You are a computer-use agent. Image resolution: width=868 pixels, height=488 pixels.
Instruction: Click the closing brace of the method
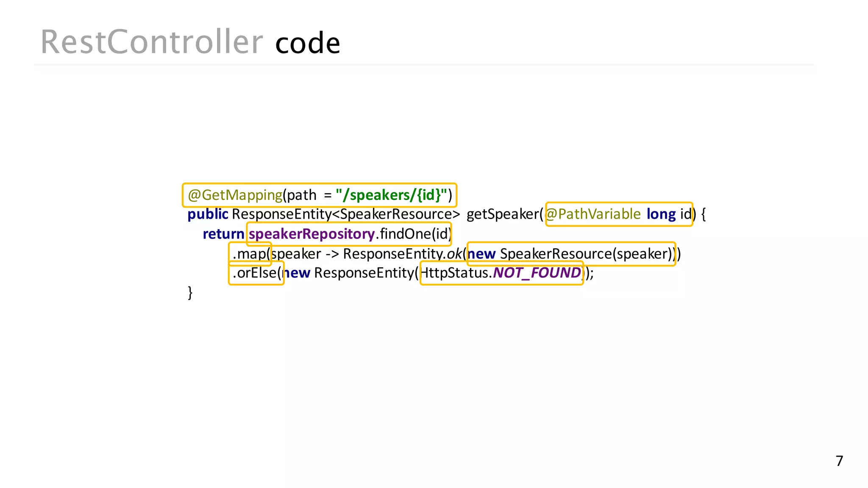tap(190, 293)
